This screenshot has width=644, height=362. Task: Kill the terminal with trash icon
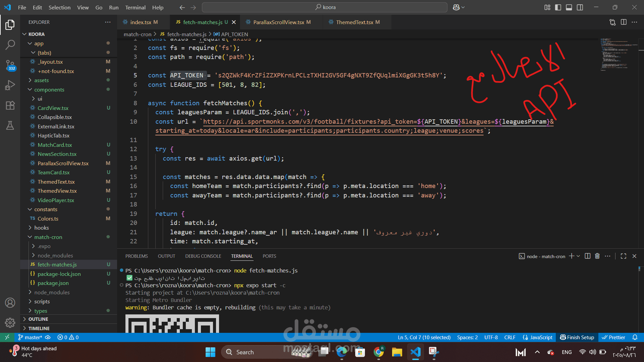pyautogui.click(x=597, y=256)
